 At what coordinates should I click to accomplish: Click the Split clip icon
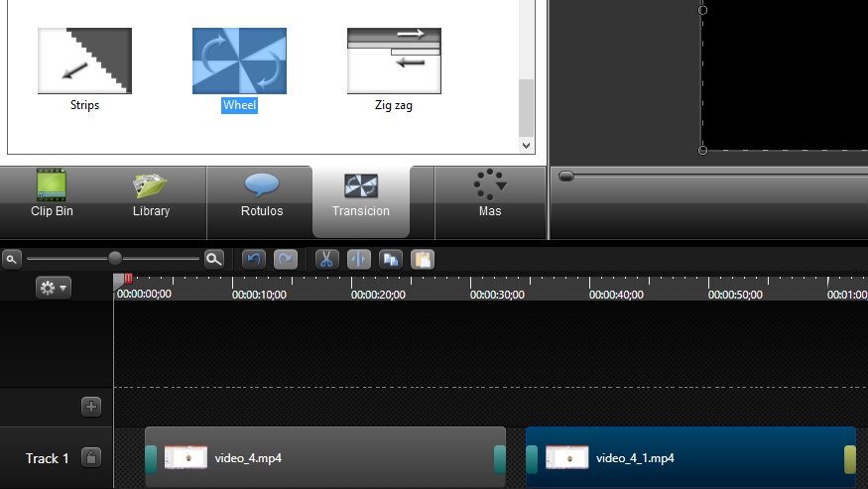tap(359, 259)
